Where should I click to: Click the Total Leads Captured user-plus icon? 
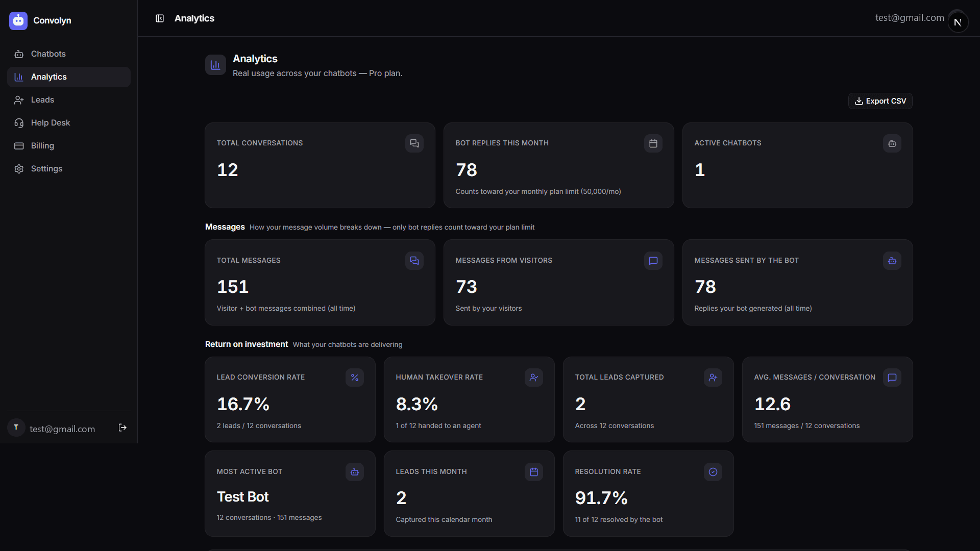(713, 378)
